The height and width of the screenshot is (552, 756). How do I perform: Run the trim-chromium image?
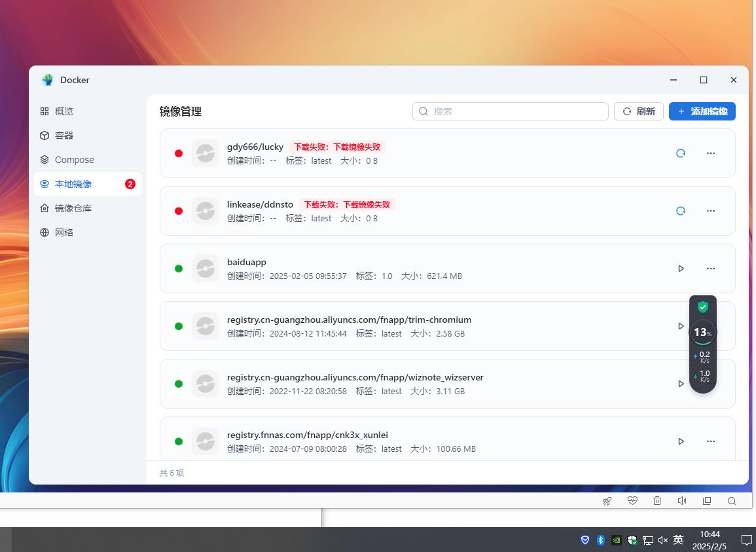tap(681, 326)
